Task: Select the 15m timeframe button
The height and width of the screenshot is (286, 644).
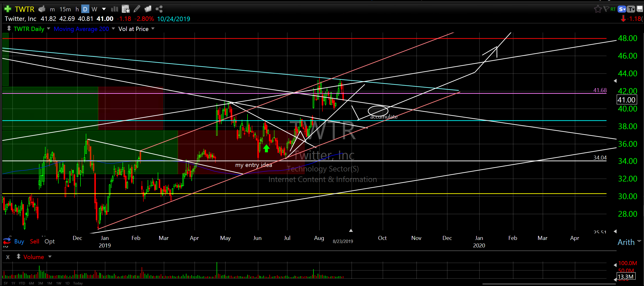Action: click(x=65, y=9)
